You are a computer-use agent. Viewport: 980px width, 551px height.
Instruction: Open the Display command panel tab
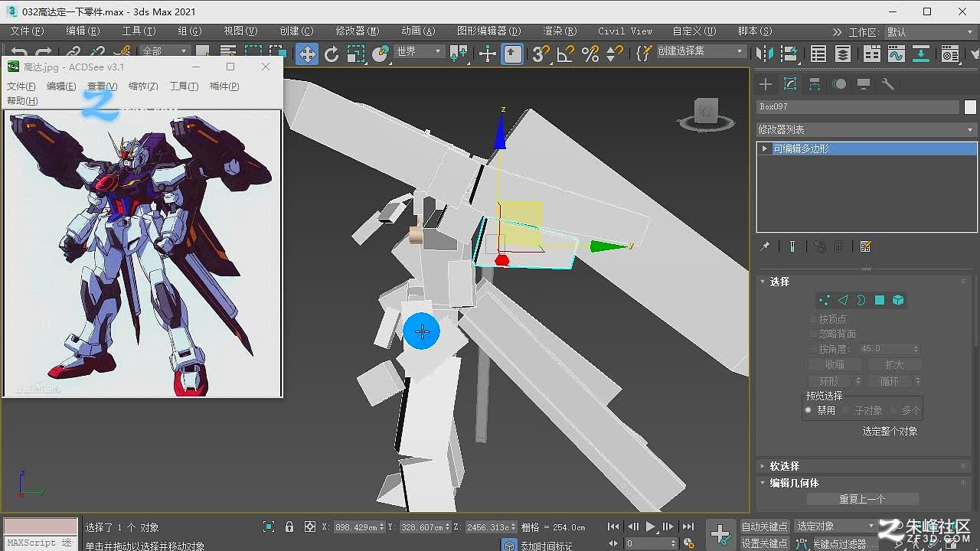[864, 84]
